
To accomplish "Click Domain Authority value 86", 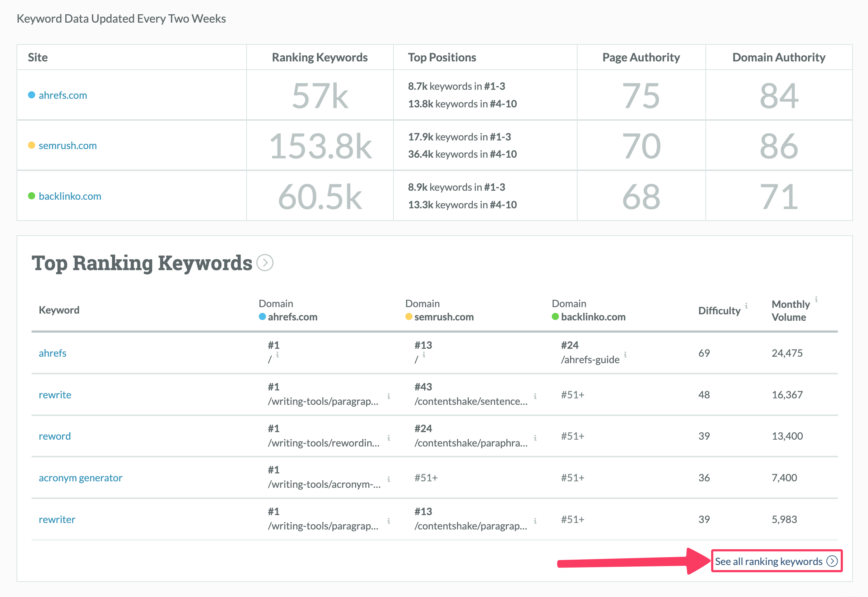I will 779,146.
